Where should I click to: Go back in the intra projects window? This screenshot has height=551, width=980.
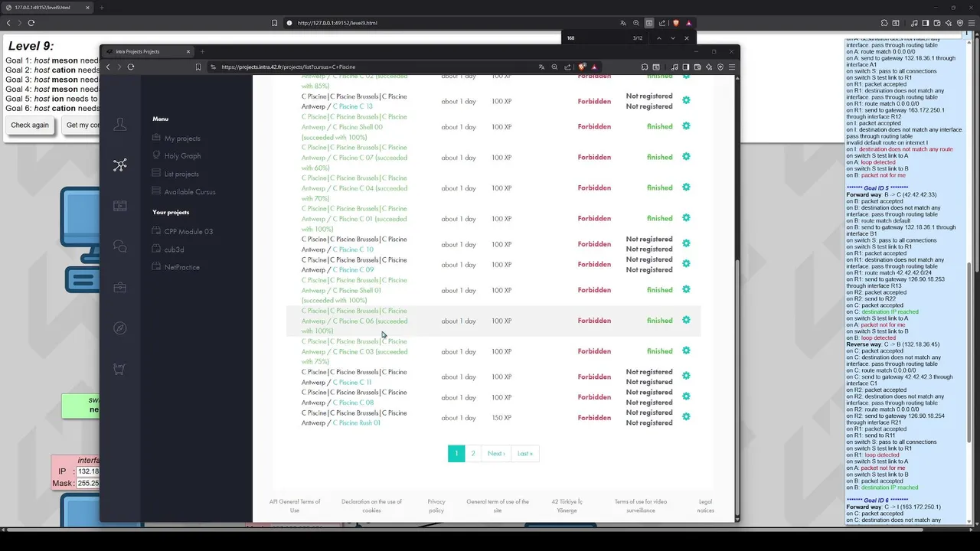click(108, 67)
